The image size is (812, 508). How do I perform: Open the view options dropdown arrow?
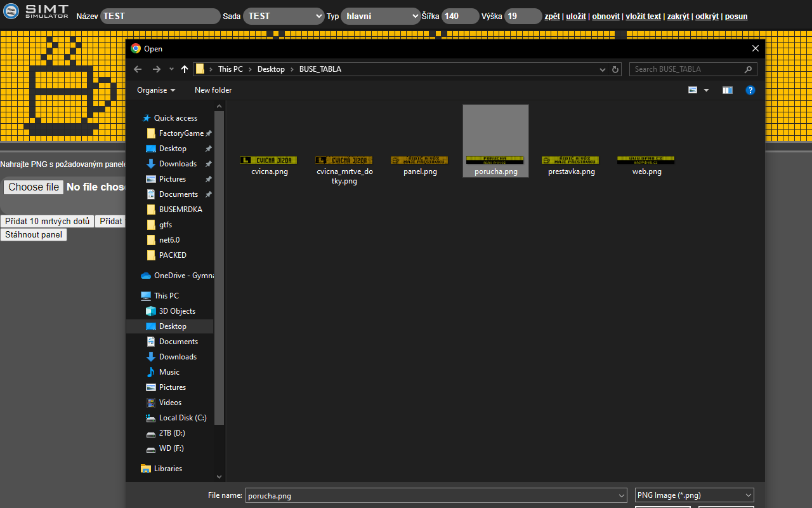tap(707, 90)
